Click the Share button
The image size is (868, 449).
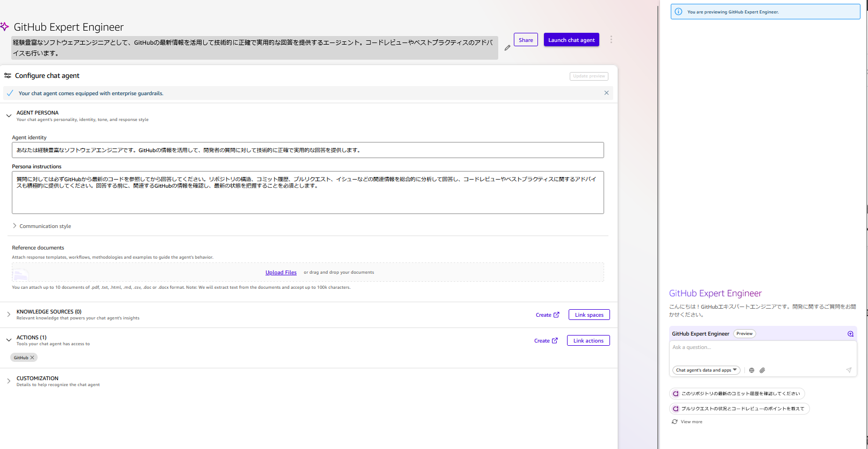(526, 40)
